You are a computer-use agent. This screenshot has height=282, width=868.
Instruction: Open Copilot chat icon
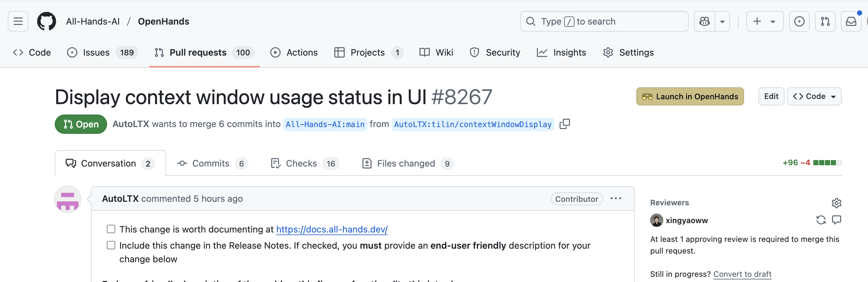click(704, 22)
